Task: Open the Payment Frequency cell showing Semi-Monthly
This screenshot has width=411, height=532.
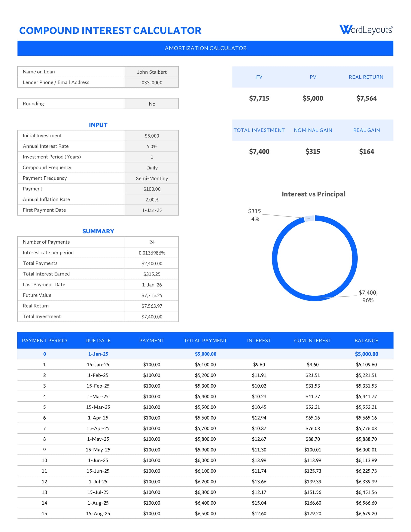Action: pos(152,178)
